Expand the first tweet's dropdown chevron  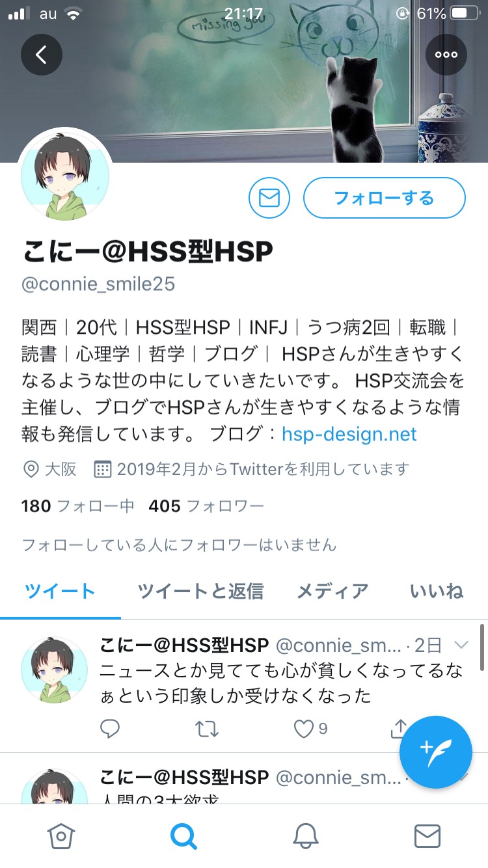[x=461, y=645]
